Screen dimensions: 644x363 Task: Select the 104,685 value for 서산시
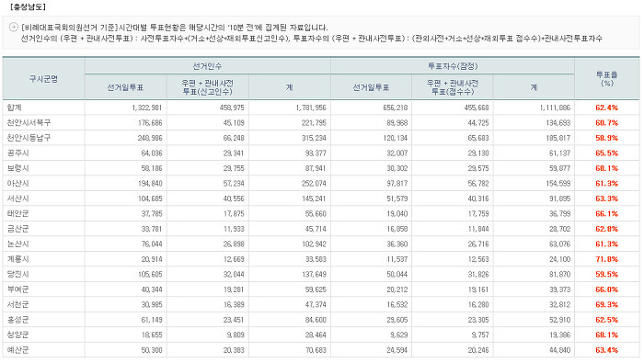[150, 199]
